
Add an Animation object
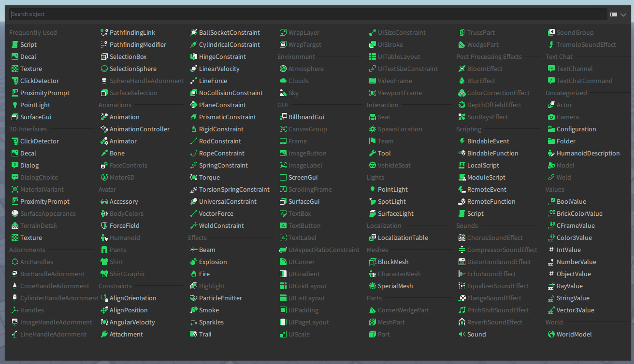(125, 117)
